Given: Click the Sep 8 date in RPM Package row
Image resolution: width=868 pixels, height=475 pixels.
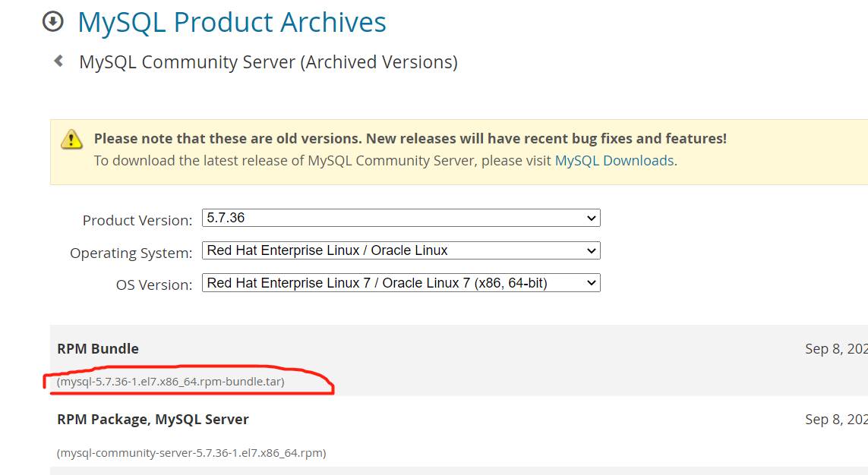Looking at the screenshot, I should [835, 420].
